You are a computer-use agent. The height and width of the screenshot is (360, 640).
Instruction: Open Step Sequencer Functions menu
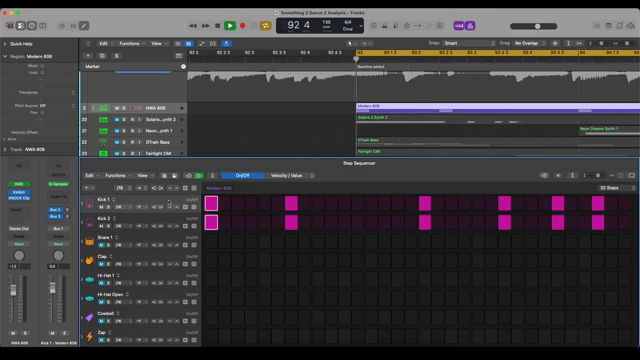[x=117, y=176]
